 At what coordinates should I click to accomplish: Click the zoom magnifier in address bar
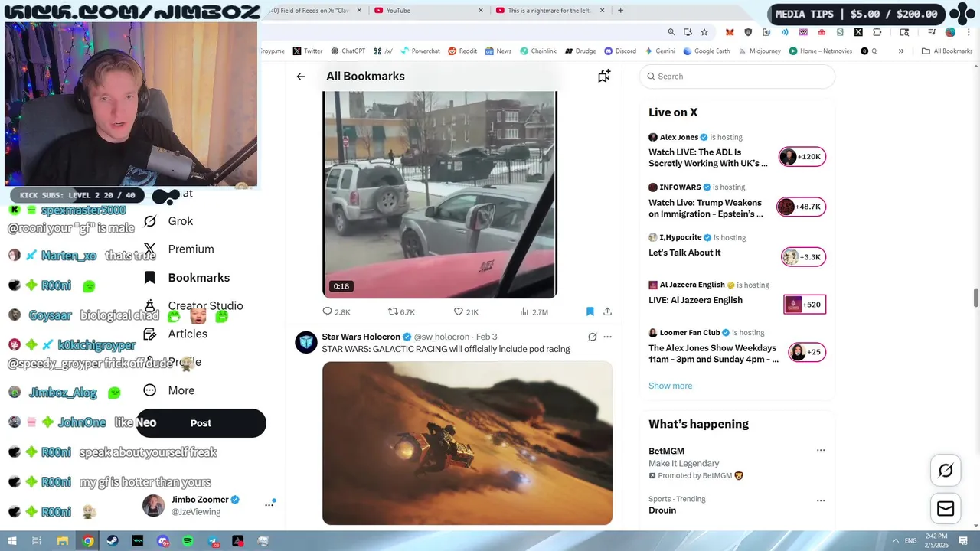(671, 32)
